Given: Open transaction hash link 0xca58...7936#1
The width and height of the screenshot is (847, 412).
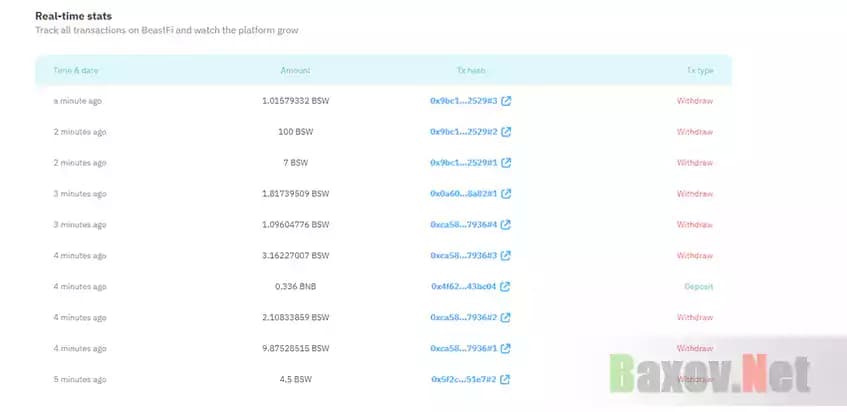Looking at the screenshot, I should coord(464,349).
